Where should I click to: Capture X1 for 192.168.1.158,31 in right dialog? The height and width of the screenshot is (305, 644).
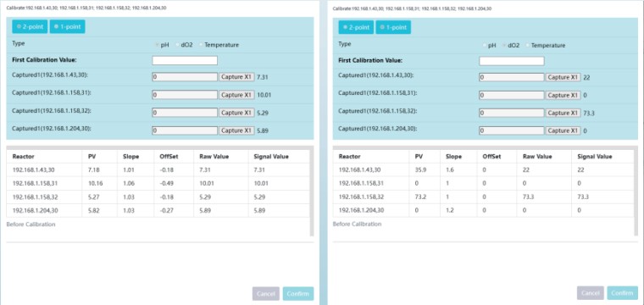pyautogui.click(x=563, y=95)
